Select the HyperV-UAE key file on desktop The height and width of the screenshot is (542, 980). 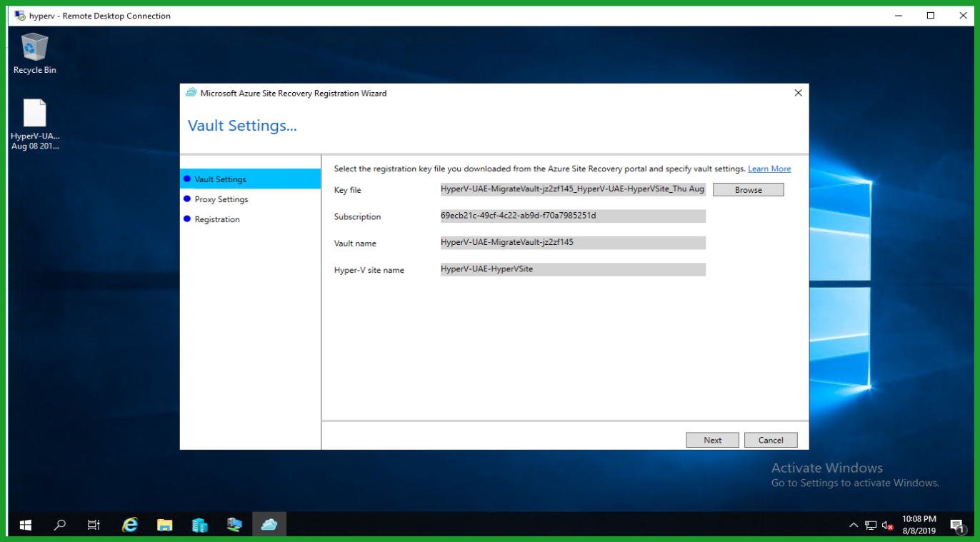coord(35,124)
